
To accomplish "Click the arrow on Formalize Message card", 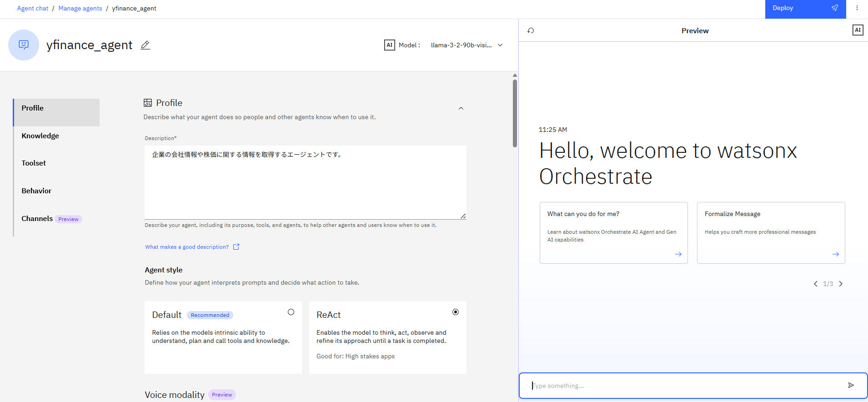I will (835, 254).
